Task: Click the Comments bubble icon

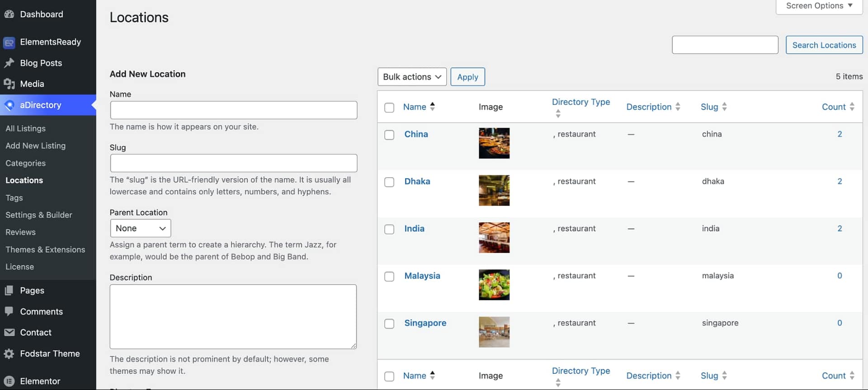Action: coord(9,311)
